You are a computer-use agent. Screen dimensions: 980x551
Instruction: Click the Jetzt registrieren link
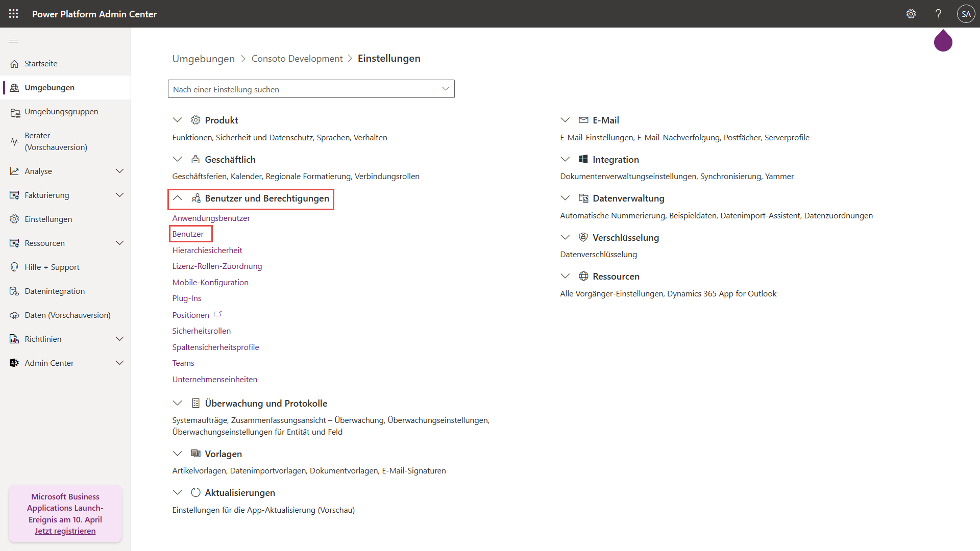(x=65, y=531)
